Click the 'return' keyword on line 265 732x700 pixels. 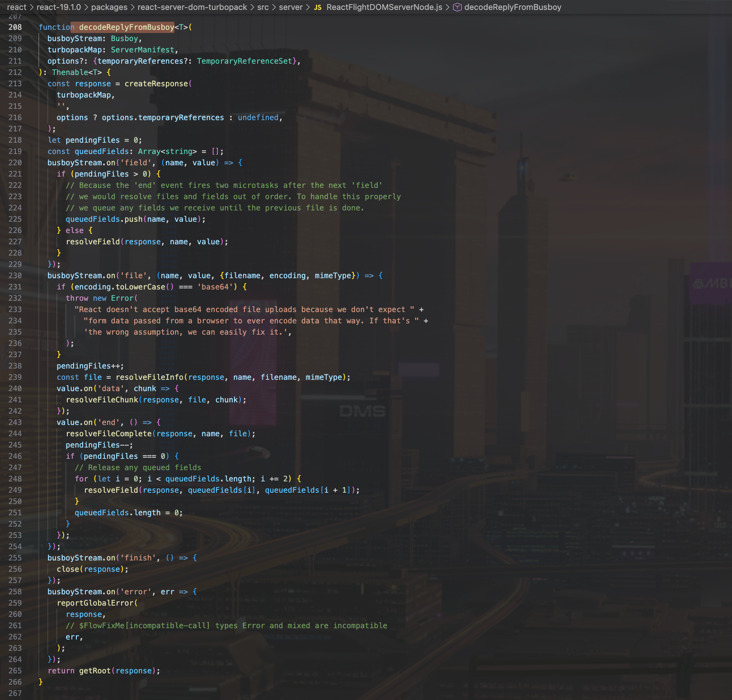[61, 671]
